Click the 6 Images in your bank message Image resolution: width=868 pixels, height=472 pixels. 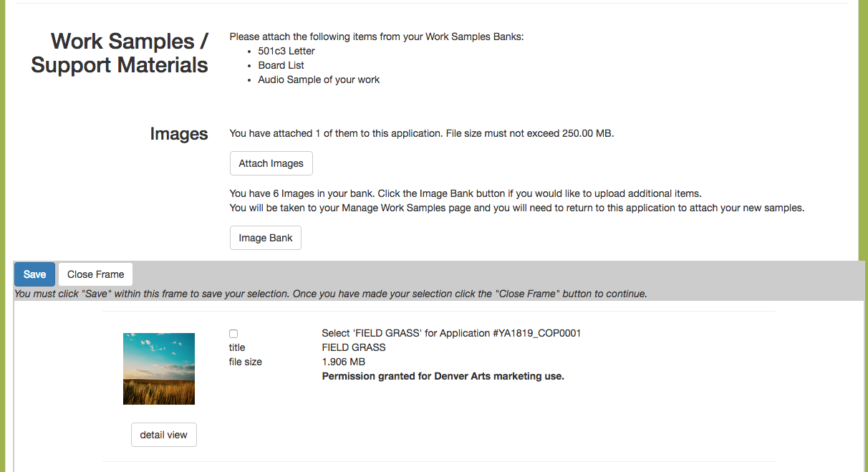pyautogui.click(x=466, y=193)
